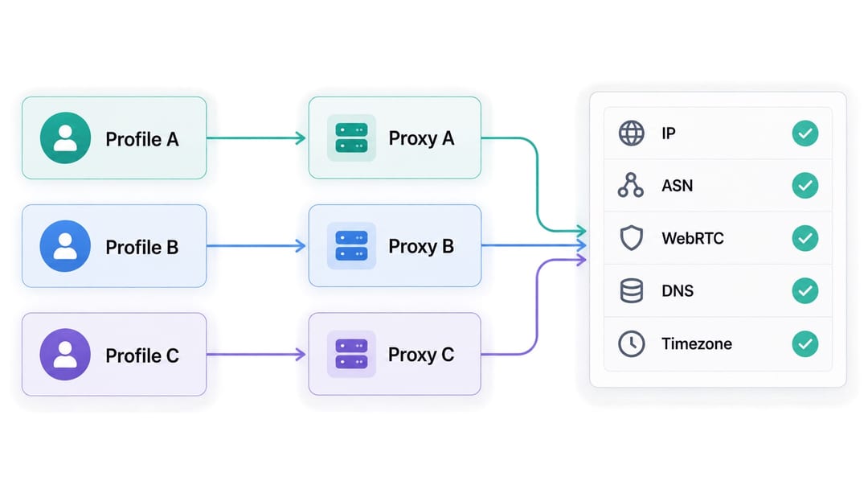Image resolution: width=868 pixels, height=489 pixels.
Task: Toggle the DNS check mark
Action: click(805, 290)
